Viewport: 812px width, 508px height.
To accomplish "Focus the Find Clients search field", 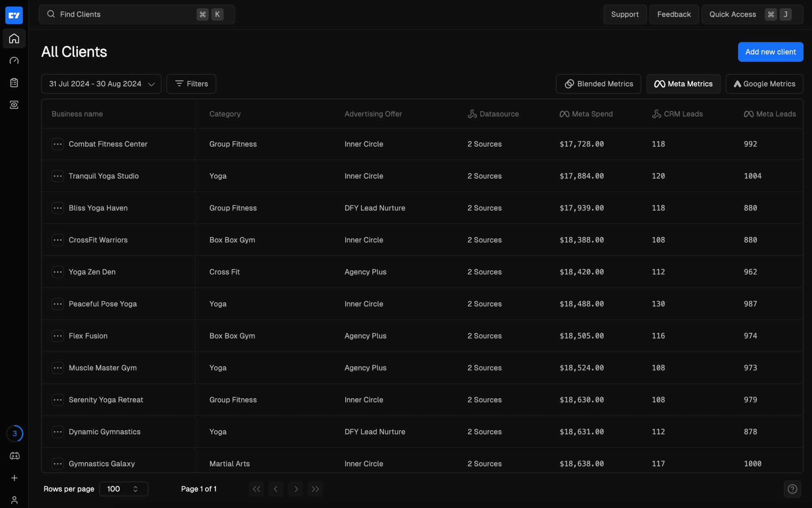I will click(x=136, y=14).
